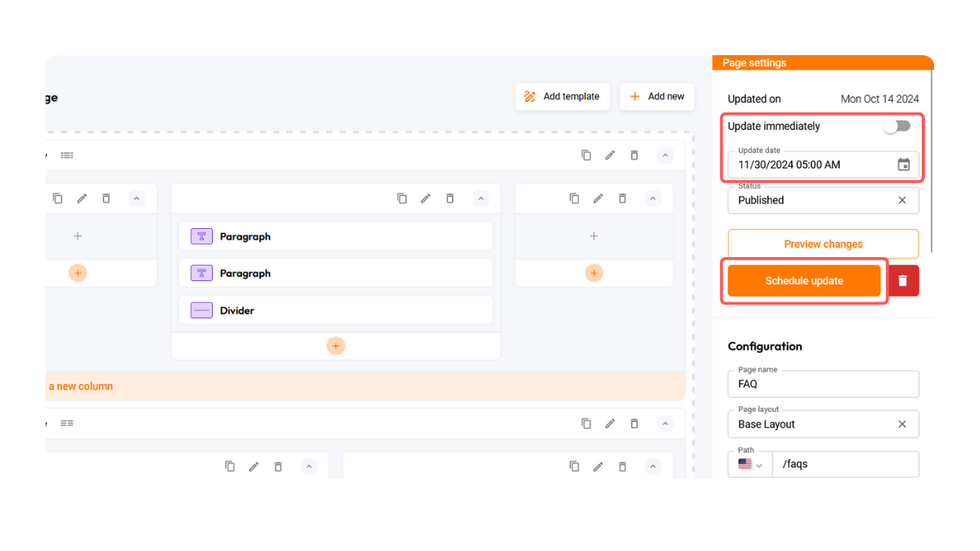Click the red delete page trash button
This screenshot has width=980, height=551.
[x=903, y=281]
